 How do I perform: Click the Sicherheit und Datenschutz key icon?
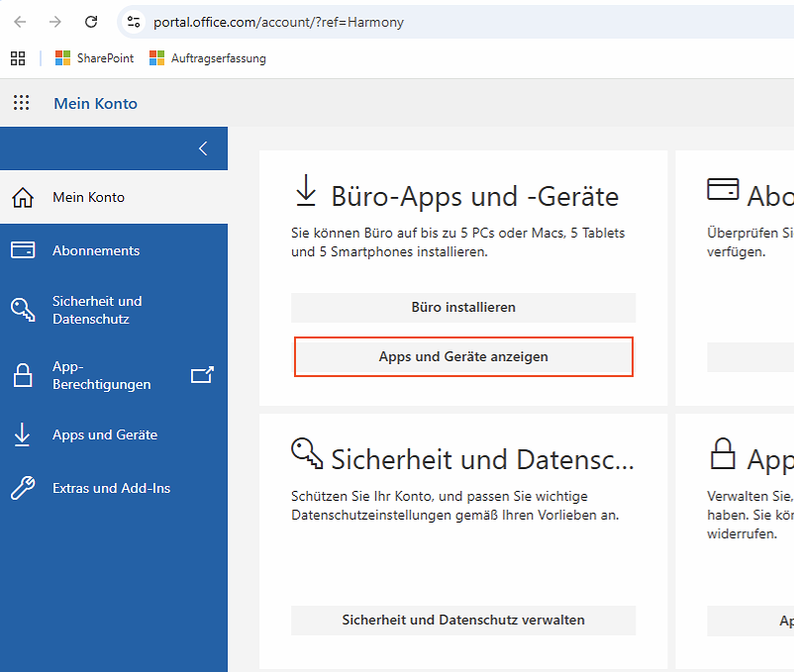point(22,310)
